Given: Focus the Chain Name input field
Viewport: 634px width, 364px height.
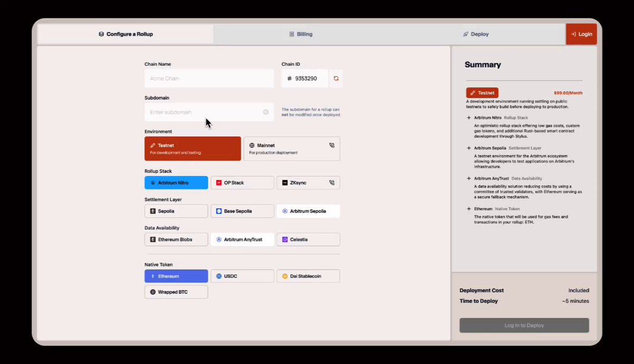Looking at the screenshot, I should 209,78.
